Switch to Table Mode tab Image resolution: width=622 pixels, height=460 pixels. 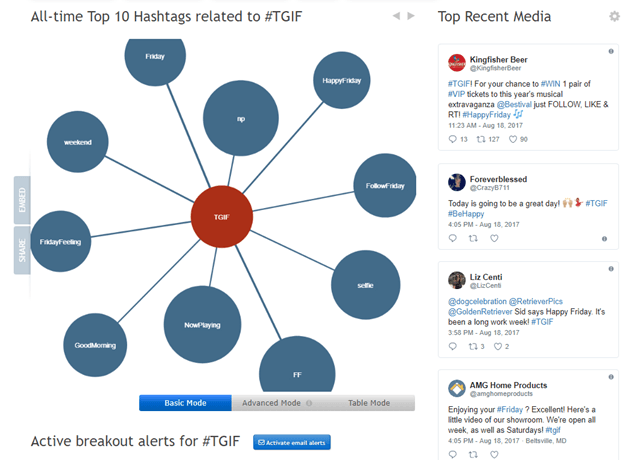[x=369, y=403]
